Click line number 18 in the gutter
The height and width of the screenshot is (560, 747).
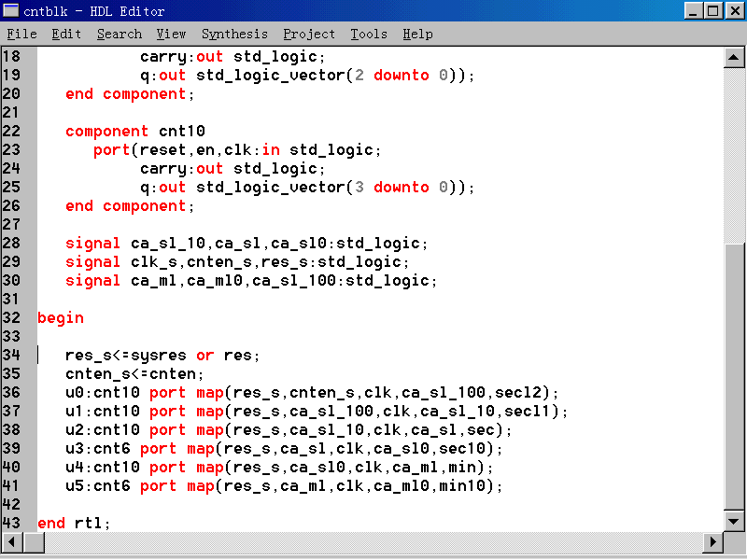coord(11,57)
